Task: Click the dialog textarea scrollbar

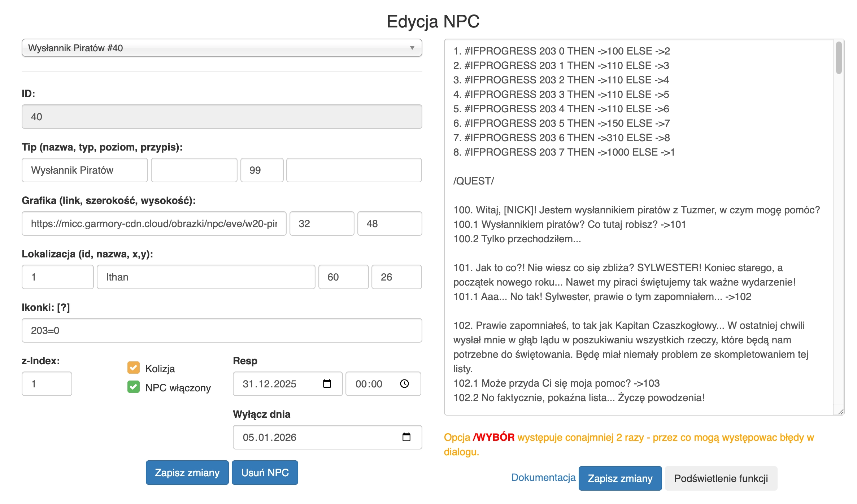Action: coord(839,58)
